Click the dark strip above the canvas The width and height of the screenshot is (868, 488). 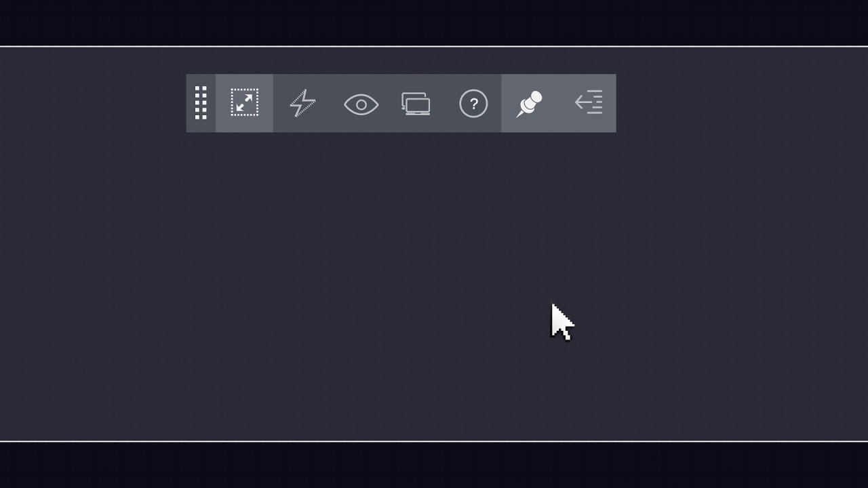434,22
